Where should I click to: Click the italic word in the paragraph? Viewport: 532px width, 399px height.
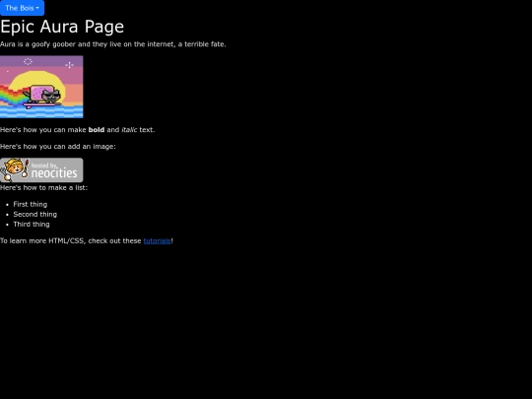tap(129, 130)
